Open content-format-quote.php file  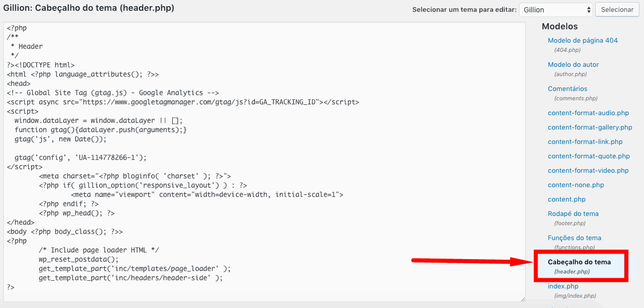coord(588,156)
